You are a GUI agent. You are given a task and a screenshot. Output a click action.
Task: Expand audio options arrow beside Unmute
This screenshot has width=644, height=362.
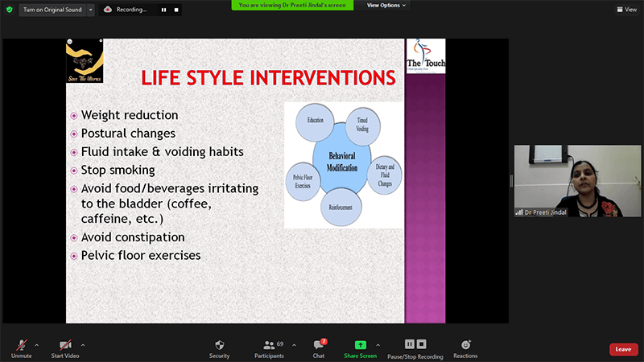(x=37, y=344)
